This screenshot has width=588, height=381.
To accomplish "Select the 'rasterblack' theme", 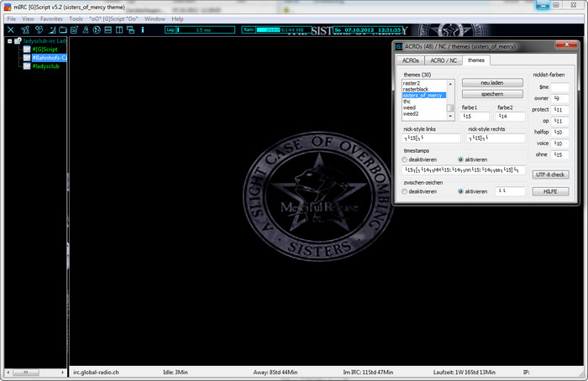I will click(424, 89).
